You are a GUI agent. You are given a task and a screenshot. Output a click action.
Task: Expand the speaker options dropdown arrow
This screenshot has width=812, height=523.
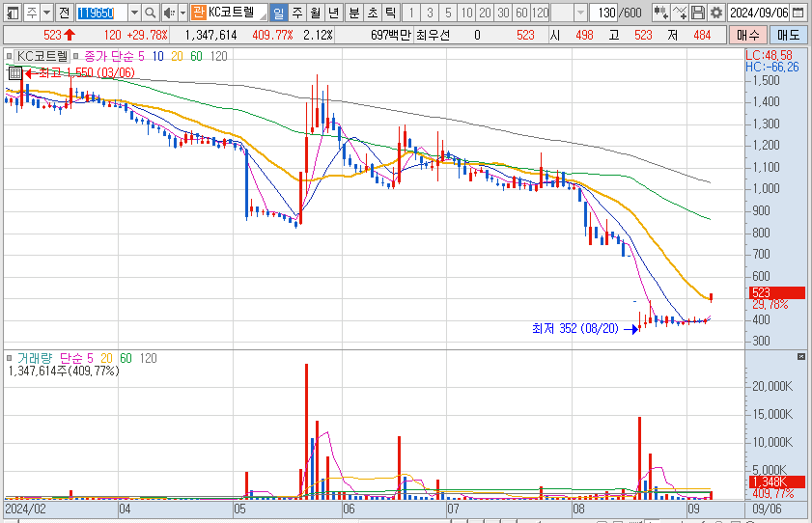pos(182,13)
